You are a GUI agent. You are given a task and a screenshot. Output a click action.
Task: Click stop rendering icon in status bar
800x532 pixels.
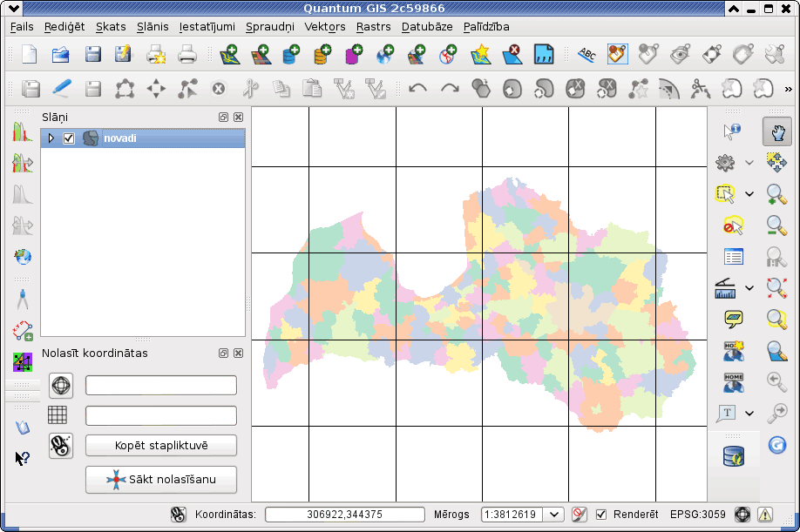(579, 515)
